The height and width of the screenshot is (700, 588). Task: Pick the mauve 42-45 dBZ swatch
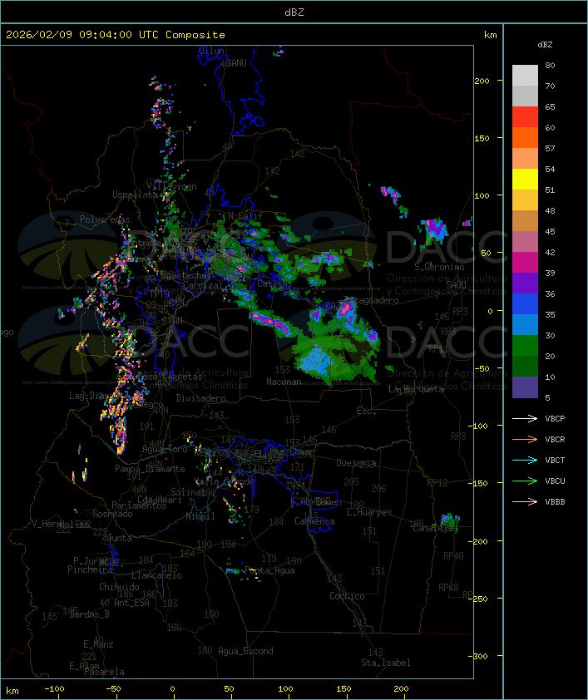click(525, 242)
